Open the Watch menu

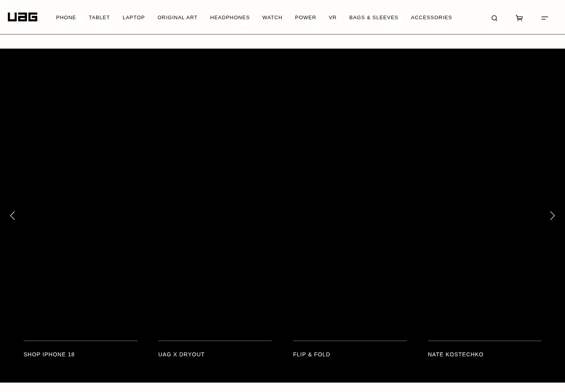pos(272,18)
